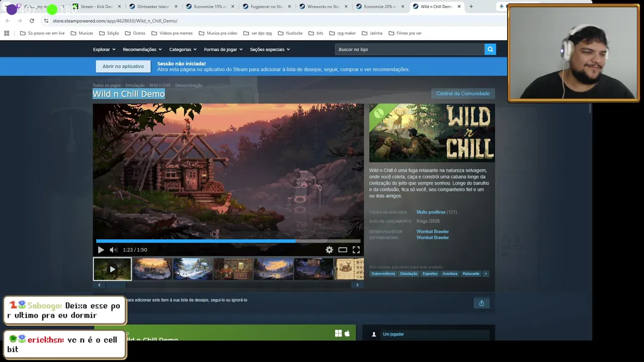This screenshot has height=362, width=644.
Task: Click the Um jogador feature link
Action: tap(393, 334)
